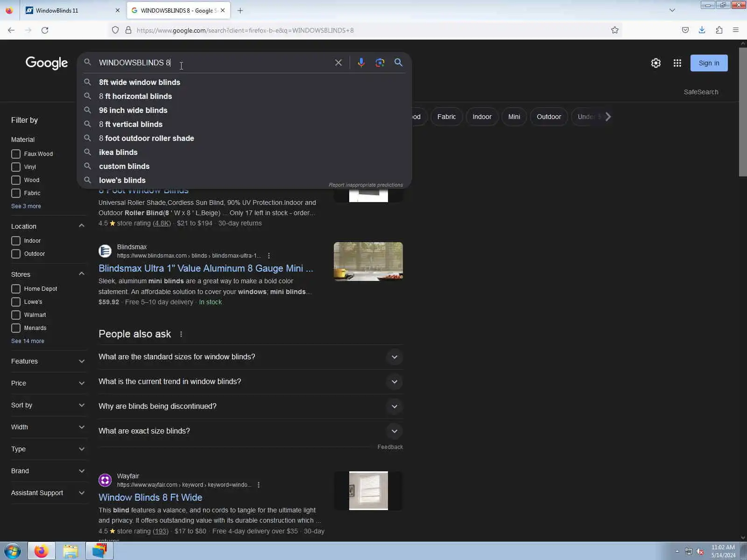This screenshot has height=560, width=747.
Task: Open Firefox downloads panel
Action: point(702,30)
